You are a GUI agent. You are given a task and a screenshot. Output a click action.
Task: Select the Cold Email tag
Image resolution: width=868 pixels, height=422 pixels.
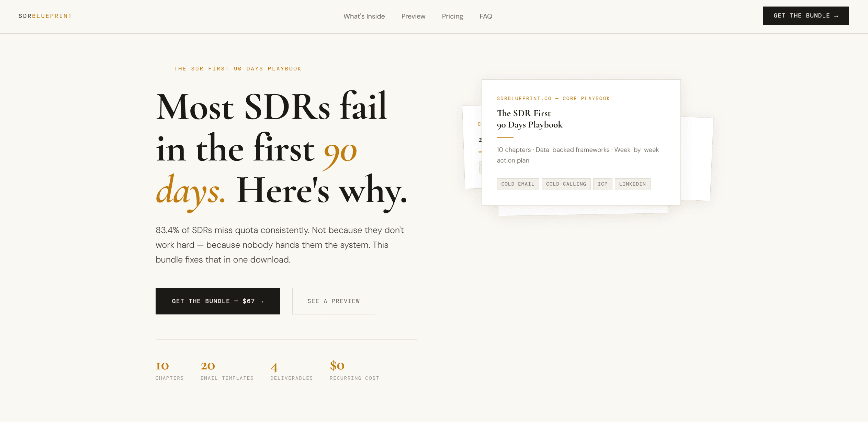(x=518, y=184)
